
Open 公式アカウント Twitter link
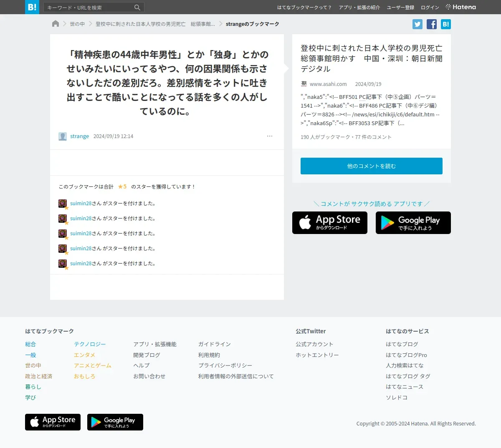(314, 344)
